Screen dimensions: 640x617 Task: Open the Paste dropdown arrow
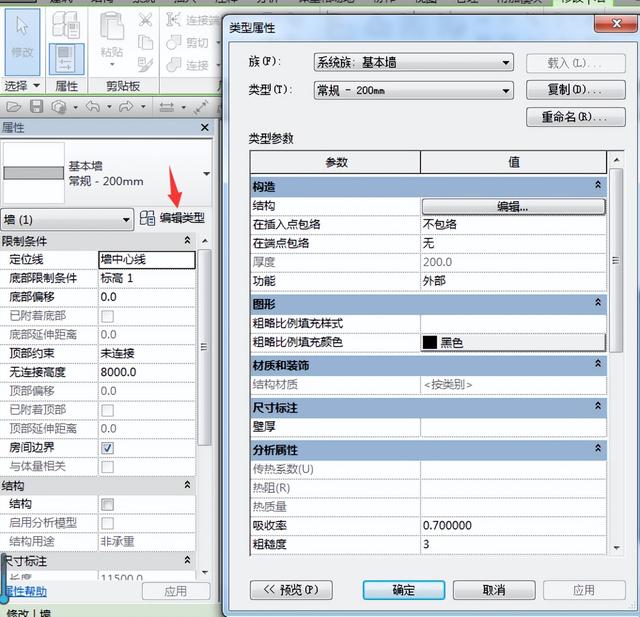pos(112,64)
